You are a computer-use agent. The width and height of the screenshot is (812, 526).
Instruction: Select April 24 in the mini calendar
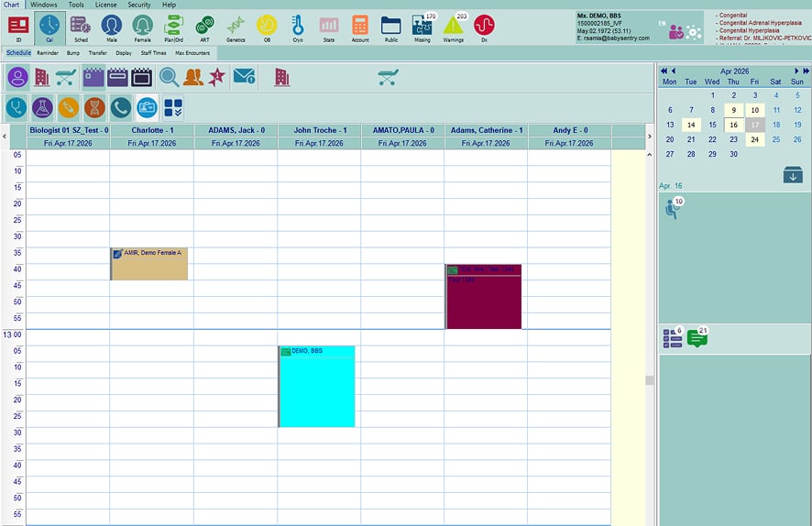754,139
